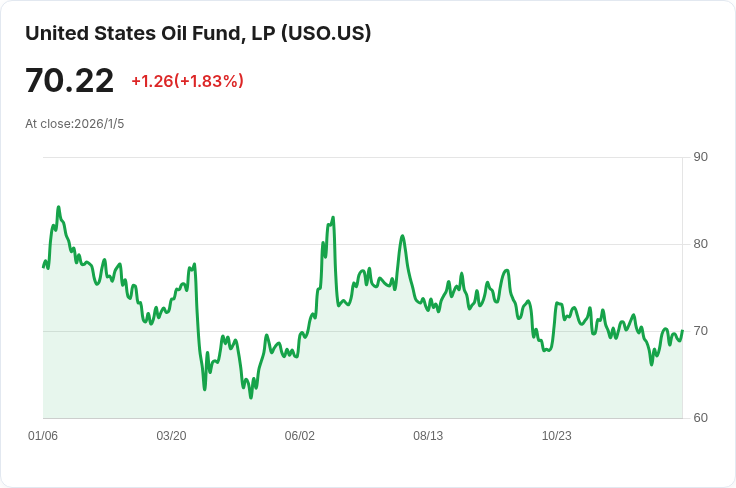The height and width of the screenshot is (488, 736).
Task: Select the 08/13 date axis label
Action: 428,436
